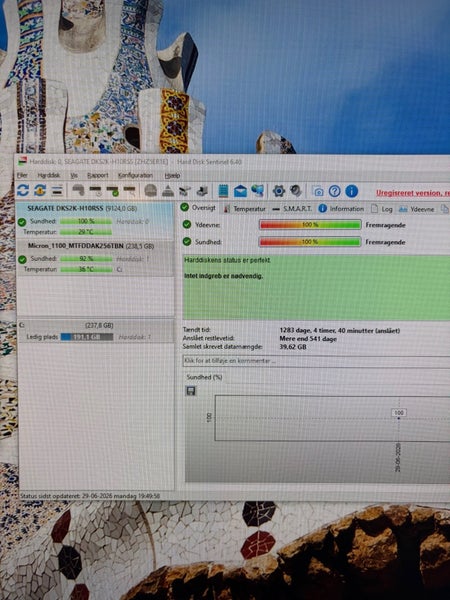Select the C: partition free space bar

(87, 337)
